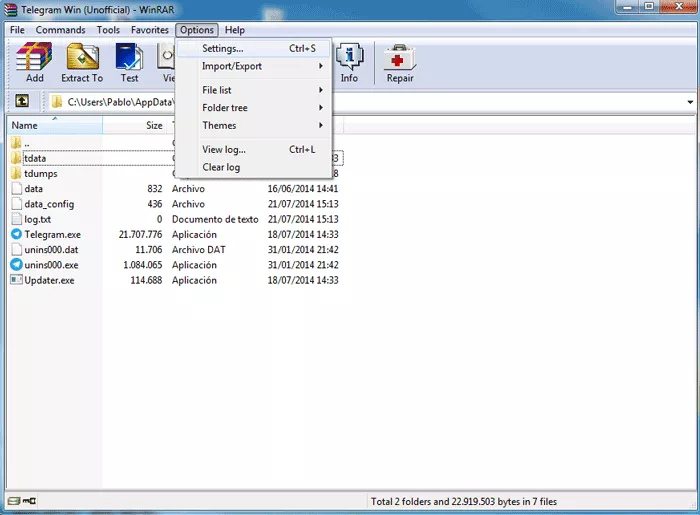Click the 'Documento de texto' type cell
Image resolution: width=700 pixels, height=515 pixels.
point(215,219)
